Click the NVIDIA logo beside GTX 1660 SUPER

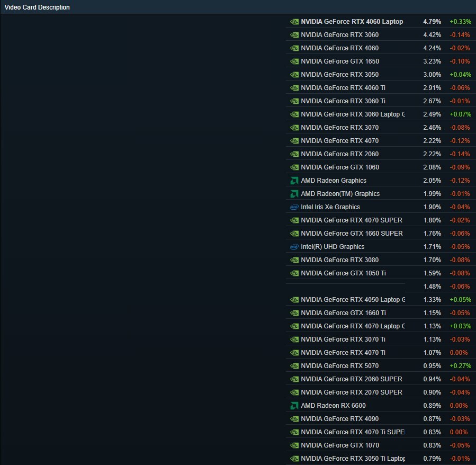[x=294, y=234]
